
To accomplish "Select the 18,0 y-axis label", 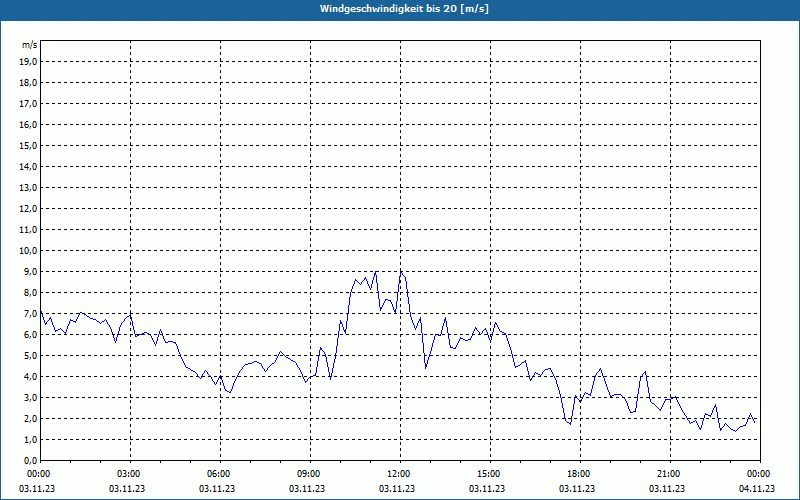I will point(28,83).
